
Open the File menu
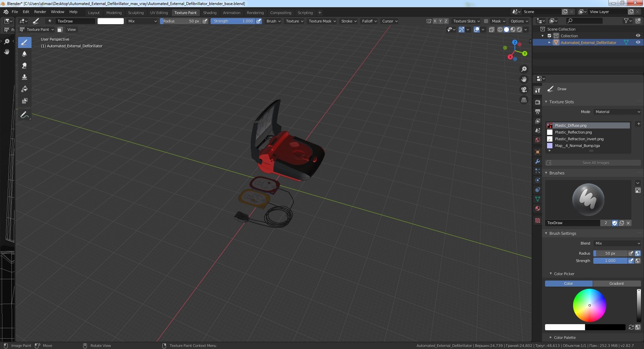coord(15,12)
